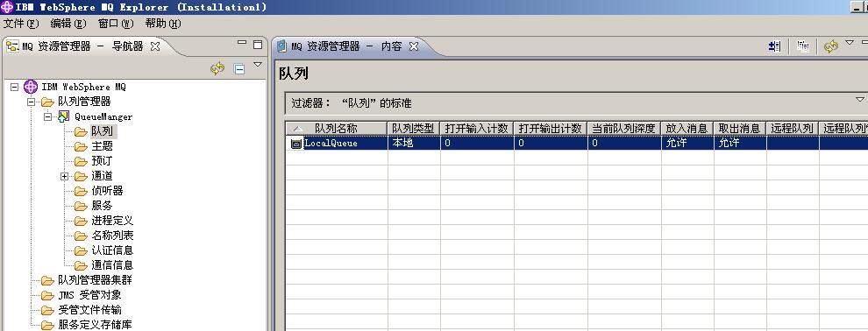This screenshot has width=868, height=331.
Task: Refresh the navigator using the yellow arrows icon
Action: click(x=217, y=68)
